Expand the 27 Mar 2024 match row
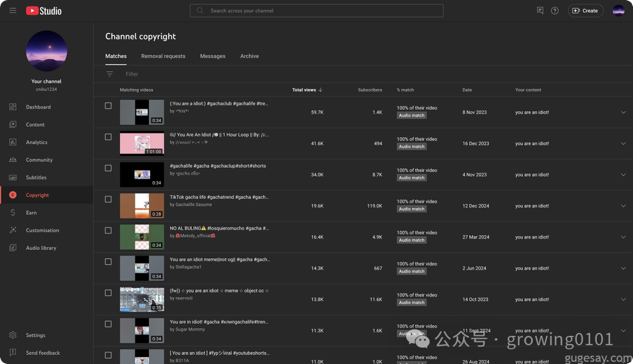 coord(623,237)
